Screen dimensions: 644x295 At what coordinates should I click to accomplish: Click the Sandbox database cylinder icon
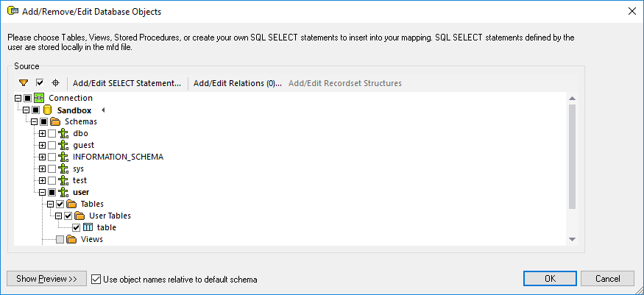pyautogui.click(x=48, y=110)
